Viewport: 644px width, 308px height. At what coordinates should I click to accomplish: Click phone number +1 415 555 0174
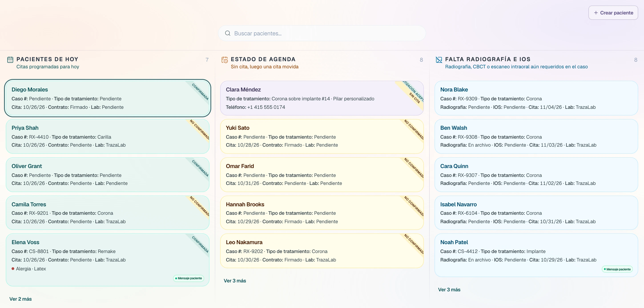266,107
